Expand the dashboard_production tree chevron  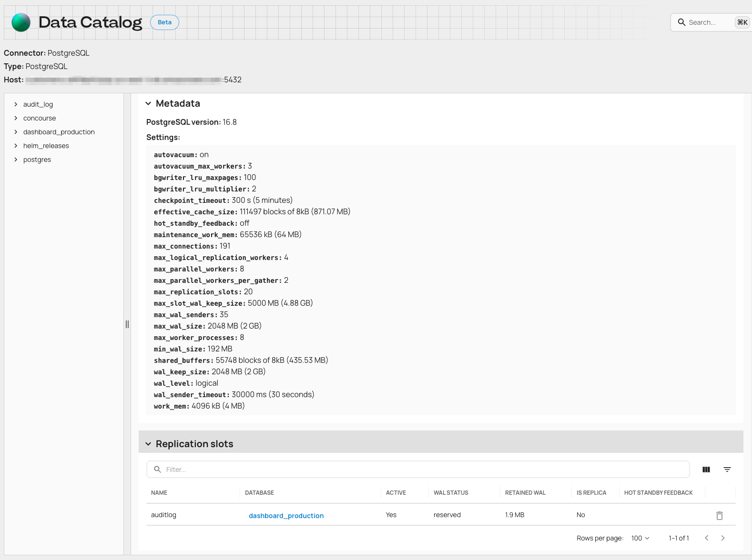(16, 132)
